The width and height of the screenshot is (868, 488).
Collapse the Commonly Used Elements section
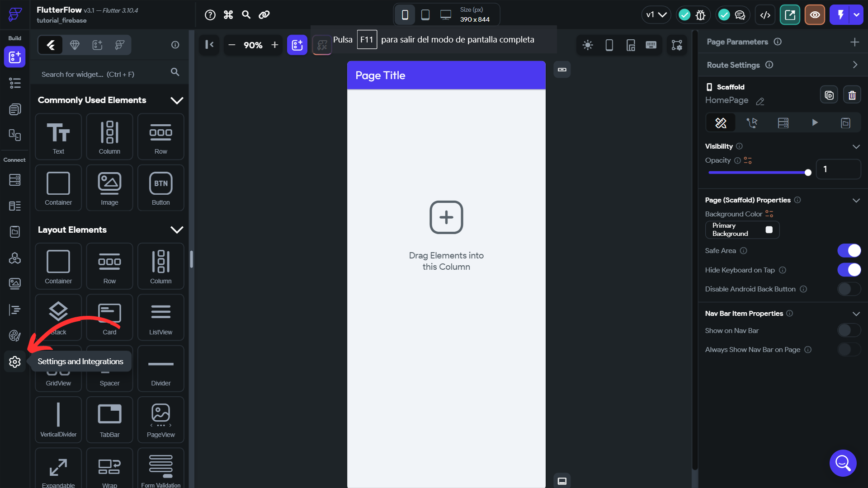[177, 100]
